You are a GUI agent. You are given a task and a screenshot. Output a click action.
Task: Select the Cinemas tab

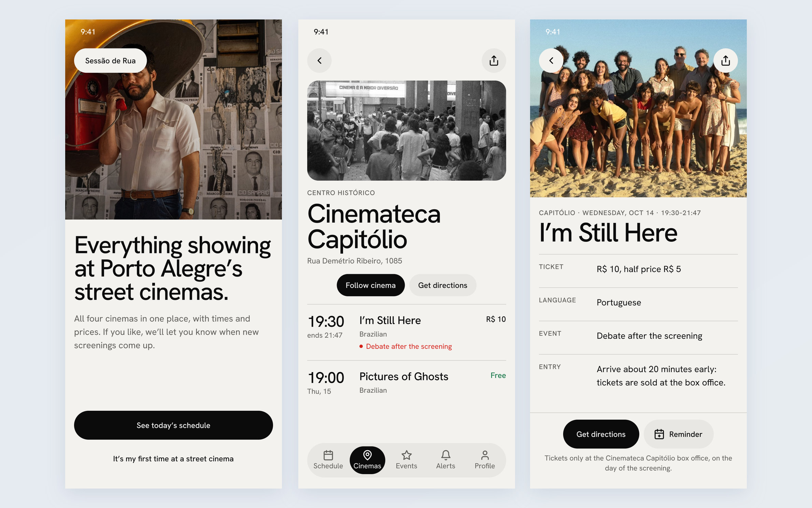coord(367,460)
